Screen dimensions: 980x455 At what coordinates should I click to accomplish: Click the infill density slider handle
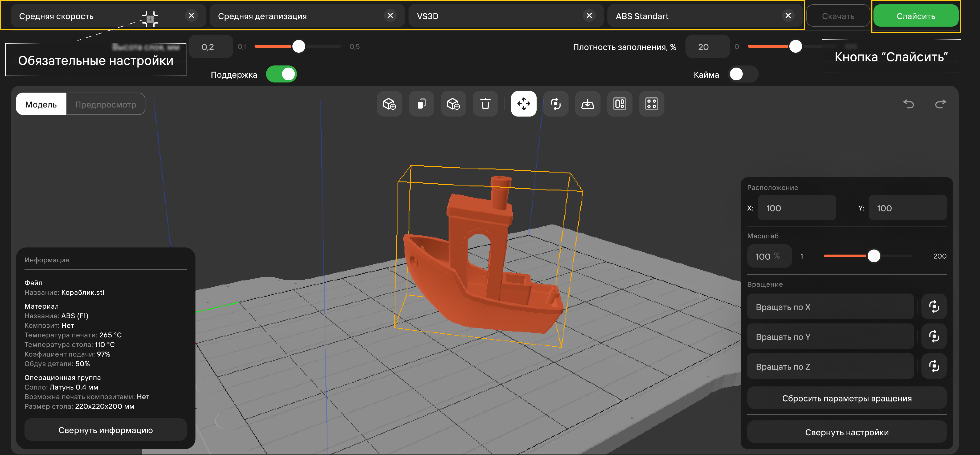(795, 46)
